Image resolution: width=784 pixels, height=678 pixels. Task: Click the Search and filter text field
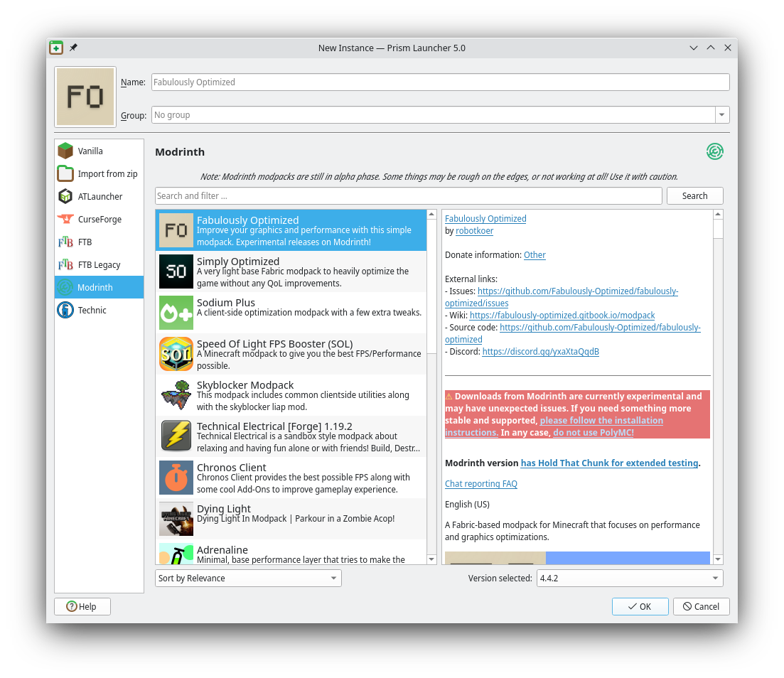click(408, 196)
